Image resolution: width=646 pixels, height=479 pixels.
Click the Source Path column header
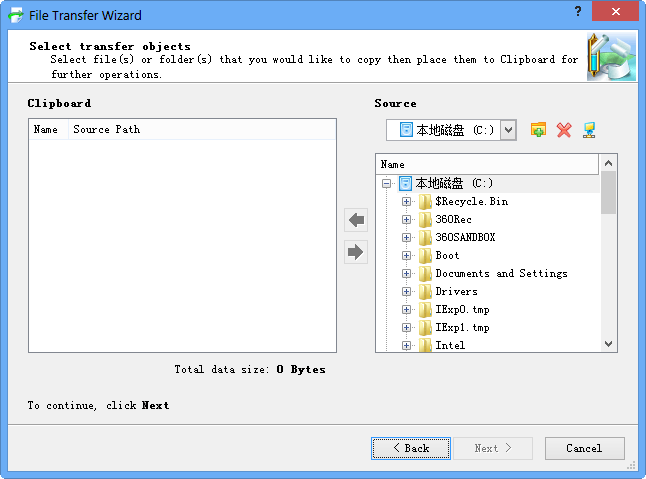point(106,129)
